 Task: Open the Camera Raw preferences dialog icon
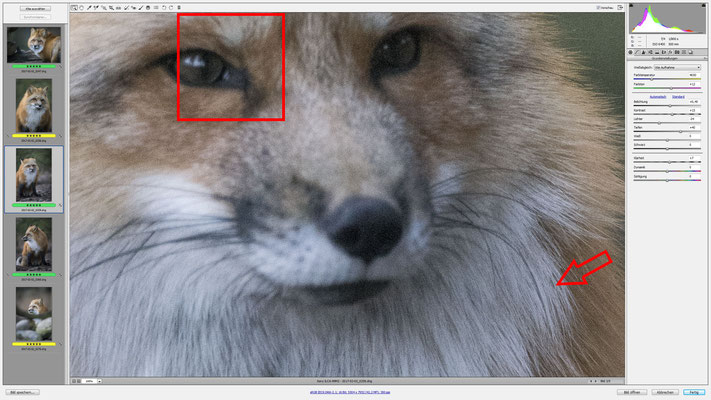(x=156, y=8)
